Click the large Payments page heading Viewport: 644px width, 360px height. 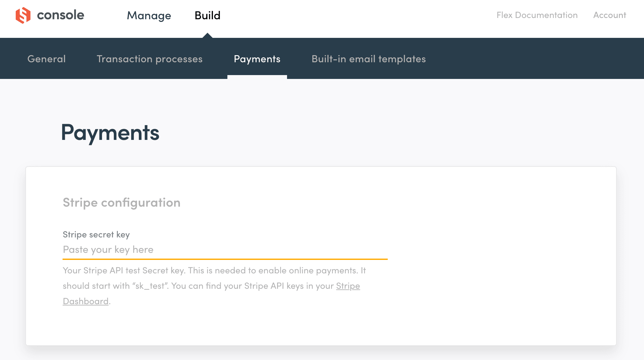pos(110,133)
